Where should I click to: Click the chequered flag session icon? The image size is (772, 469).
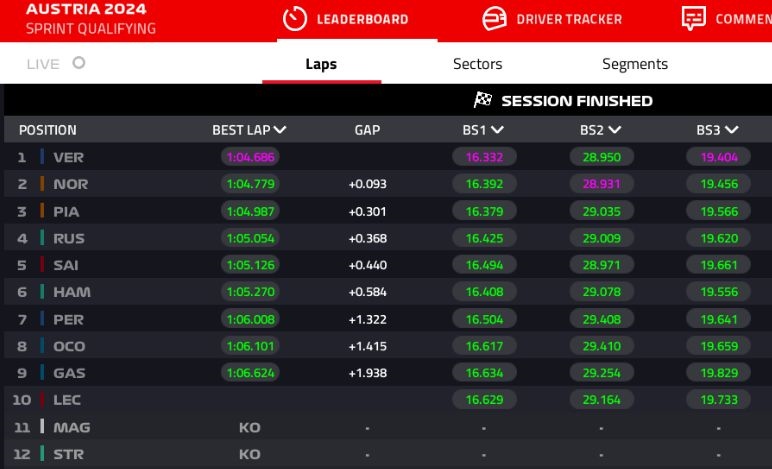tap(484, 100)
